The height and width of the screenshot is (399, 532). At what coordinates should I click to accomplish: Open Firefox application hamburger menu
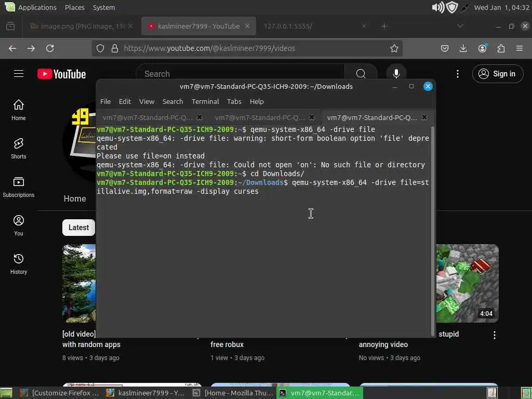click(520, 48)
